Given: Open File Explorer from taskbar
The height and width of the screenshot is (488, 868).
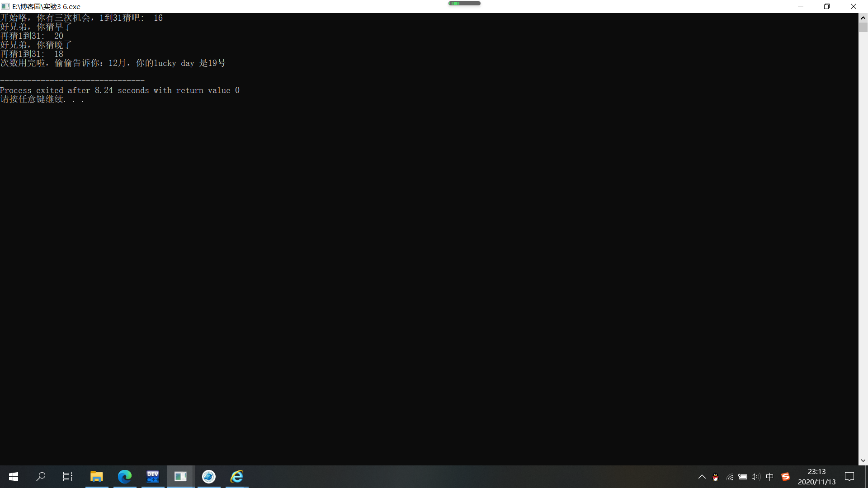Looking at the screenshot, I should pos(96,477).
